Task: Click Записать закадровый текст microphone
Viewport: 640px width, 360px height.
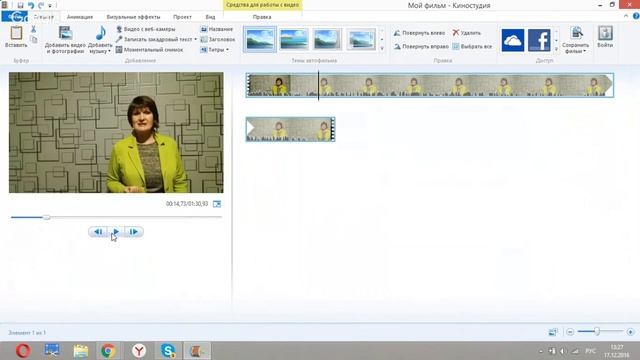Action: coord(154,39)
